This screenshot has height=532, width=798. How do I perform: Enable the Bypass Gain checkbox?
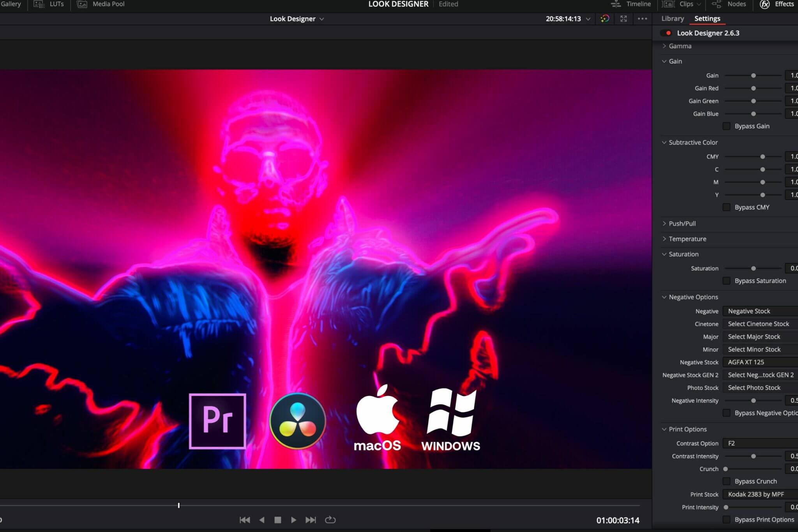click(726, 126)
